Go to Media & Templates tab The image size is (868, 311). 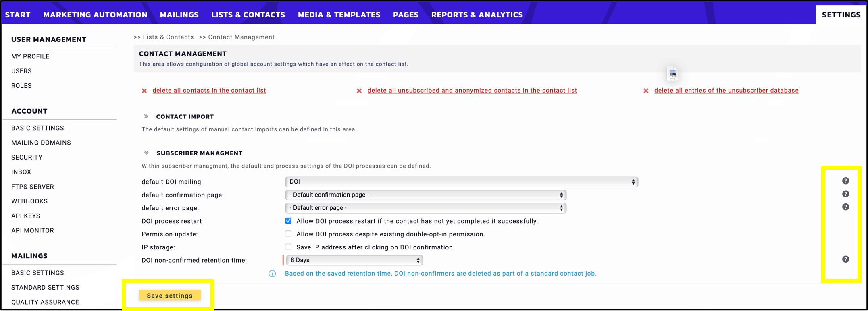(339, 15)
